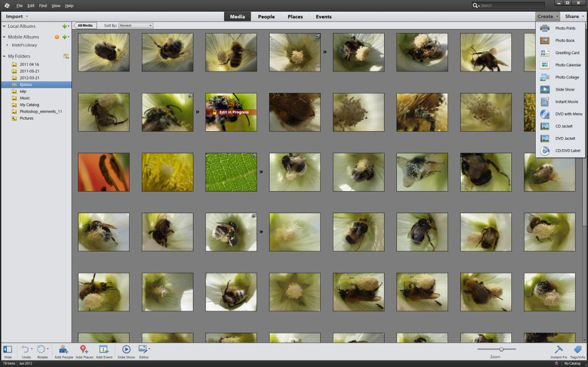Select thumbnail marked Edit in Progress
This screenshot has width=588, height=367.
(x=231, y=112)
